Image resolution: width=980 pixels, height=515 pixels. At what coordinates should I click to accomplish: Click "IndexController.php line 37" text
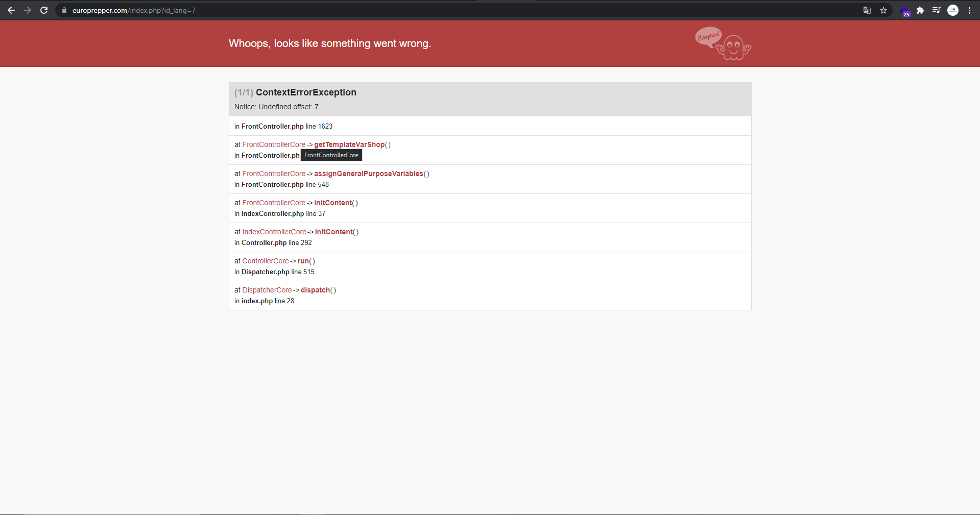click(283, 213)
